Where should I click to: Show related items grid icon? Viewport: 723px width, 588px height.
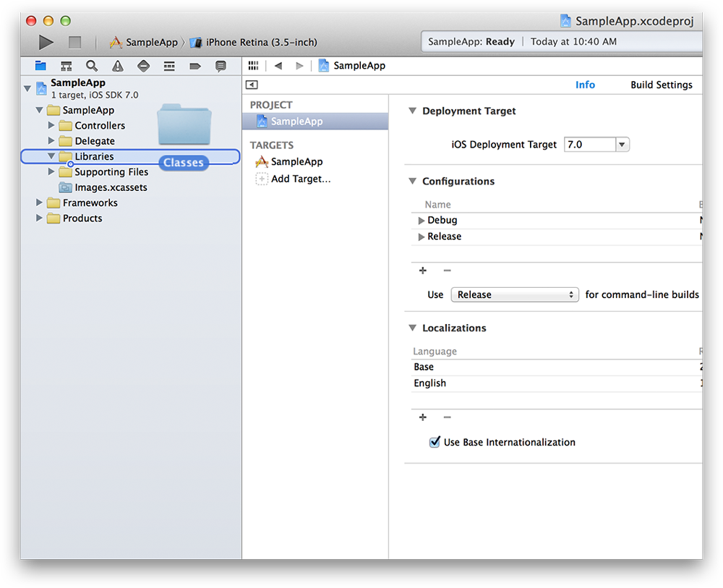253,66
